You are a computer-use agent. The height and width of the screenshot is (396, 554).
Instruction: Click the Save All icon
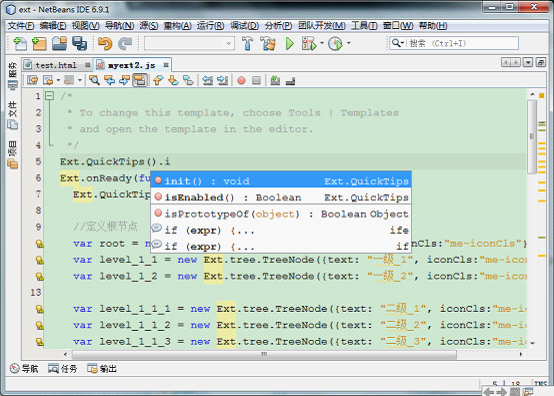tap(79, 43)
